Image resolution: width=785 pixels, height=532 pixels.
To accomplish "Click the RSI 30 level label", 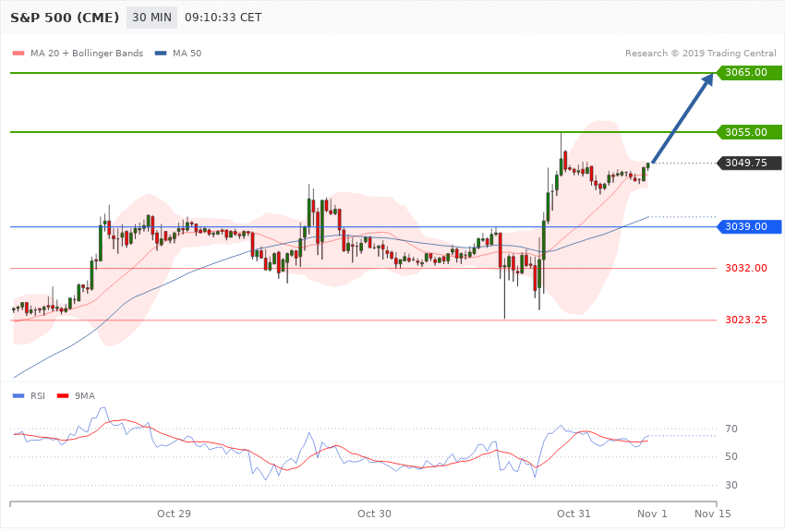I will coord(731,485).
